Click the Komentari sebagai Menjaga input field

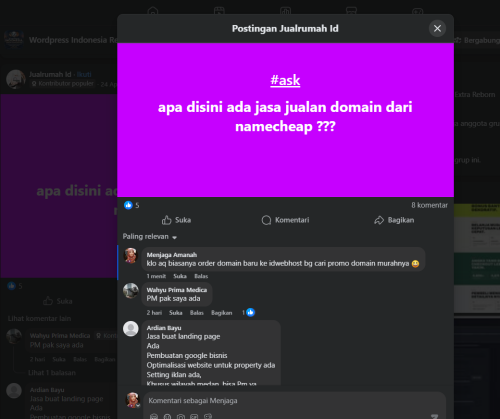(x=295, y=401)
